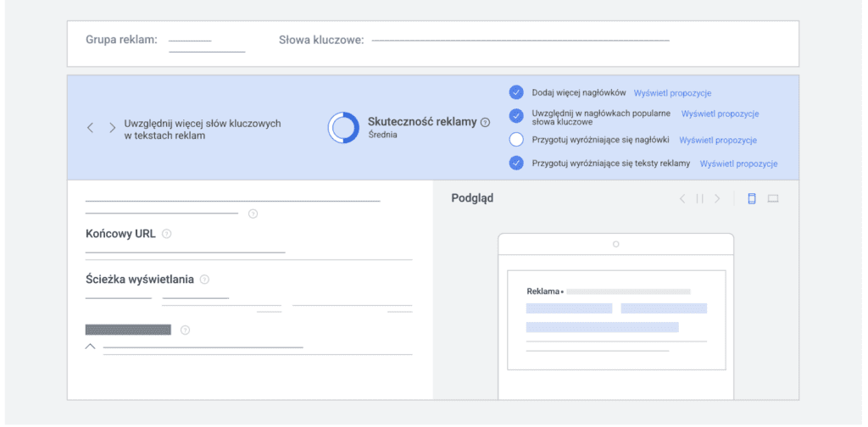The height and width of the screenshot is (427, 868).
Task: Toggle the Dodaj więcej nagłówków checkbox
Action: [x=516, y=92]
